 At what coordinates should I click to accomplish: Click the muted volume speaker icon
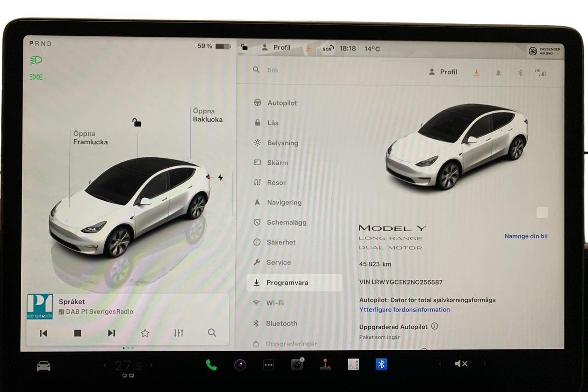tap(461, 364)
